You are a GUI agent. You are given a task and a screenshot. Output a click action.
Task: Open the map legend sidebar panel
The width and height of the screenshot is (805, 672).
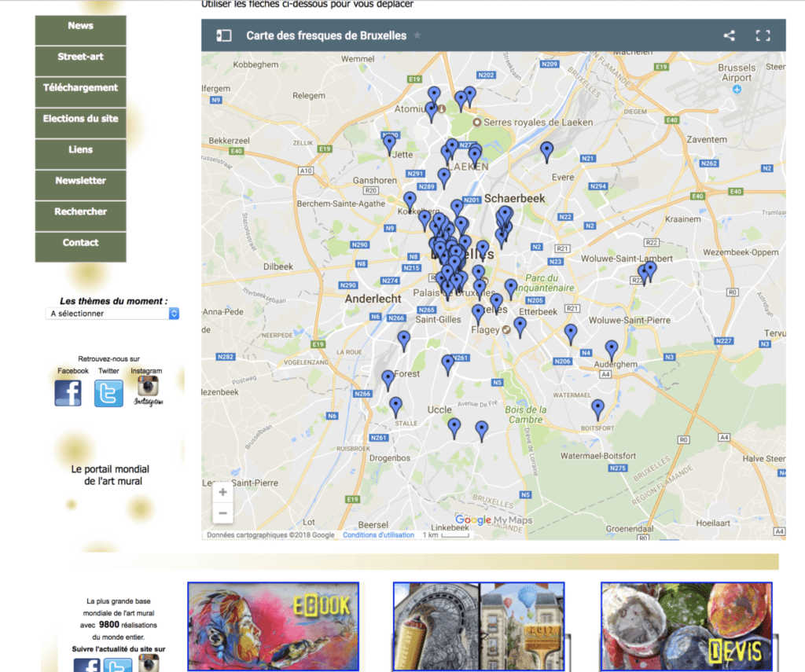click(224, 35)
